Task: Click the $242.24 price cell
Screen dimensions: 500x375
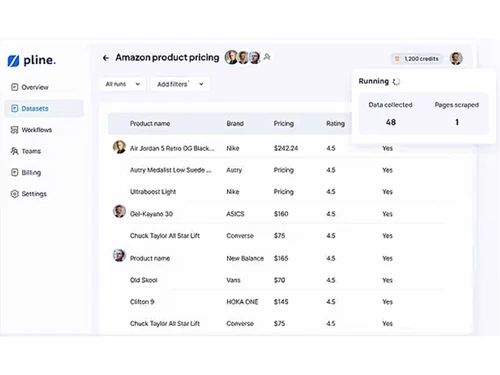Action: (286, 148)
